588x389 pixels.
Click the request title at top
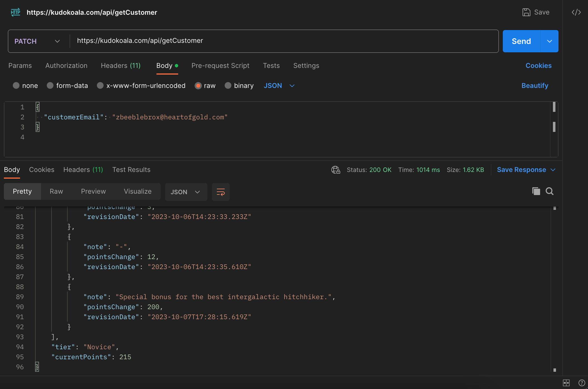92,12
